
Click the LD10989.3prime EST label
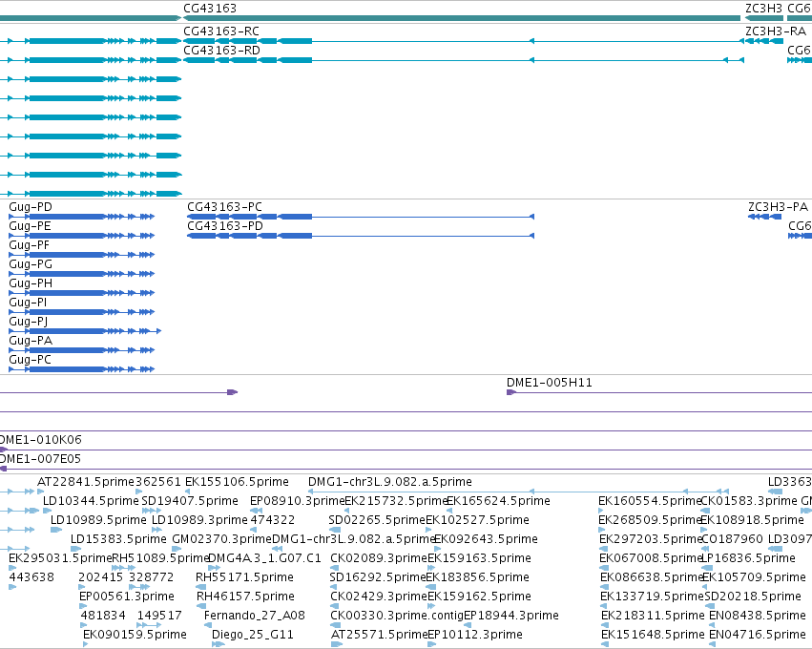pyautogui.click(x=199, y=520)
